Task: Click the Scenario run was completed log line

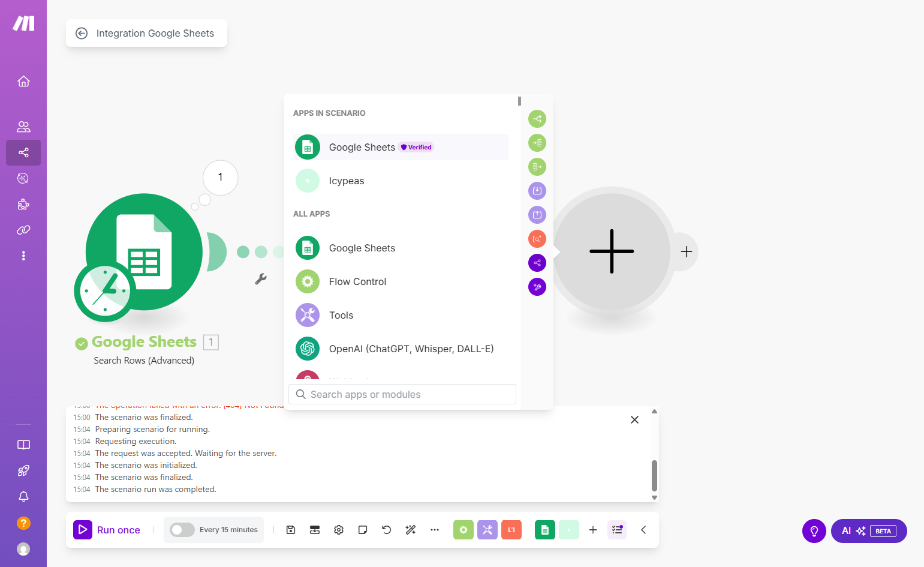Action: click(x=156, y=490)
